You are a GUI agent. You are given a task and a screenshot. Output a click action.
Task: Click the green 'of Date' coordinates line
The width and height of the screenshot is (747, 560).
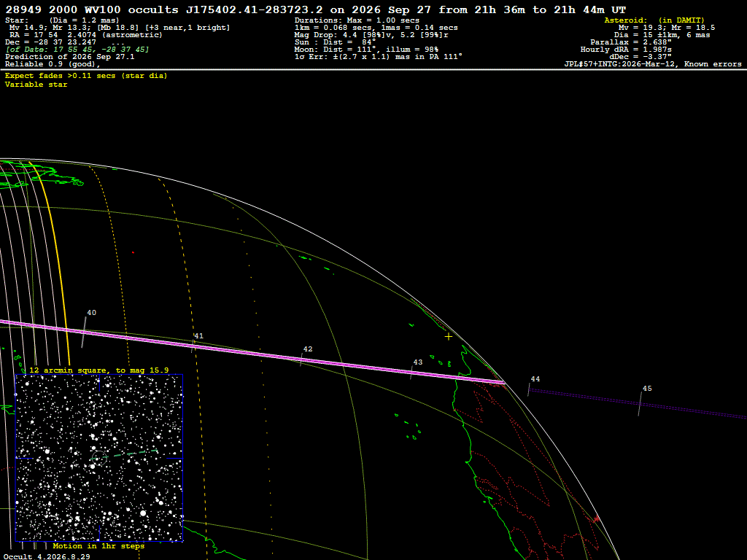pos(77,50)
